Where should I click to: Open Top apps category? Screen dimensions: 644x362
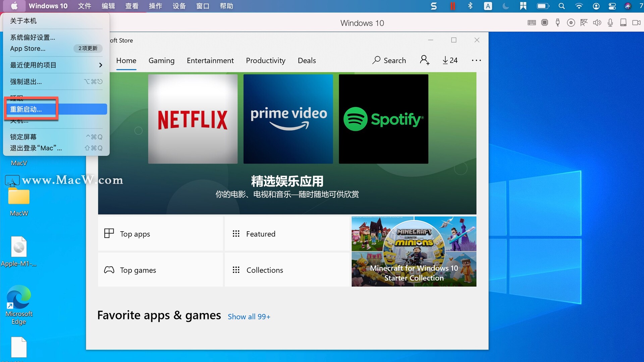(x=160, y=234)
